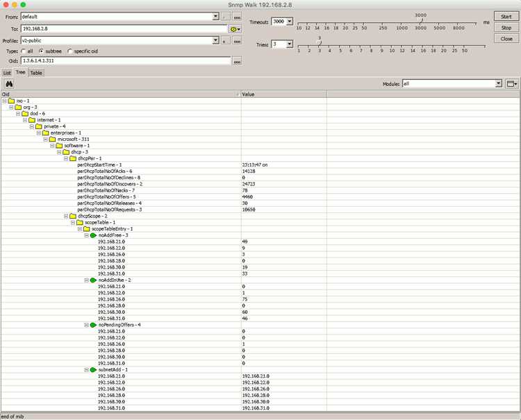The width and height of the screenshot is (521, 420).
Task: Select the dod folder icon
Action: point(25,114)
